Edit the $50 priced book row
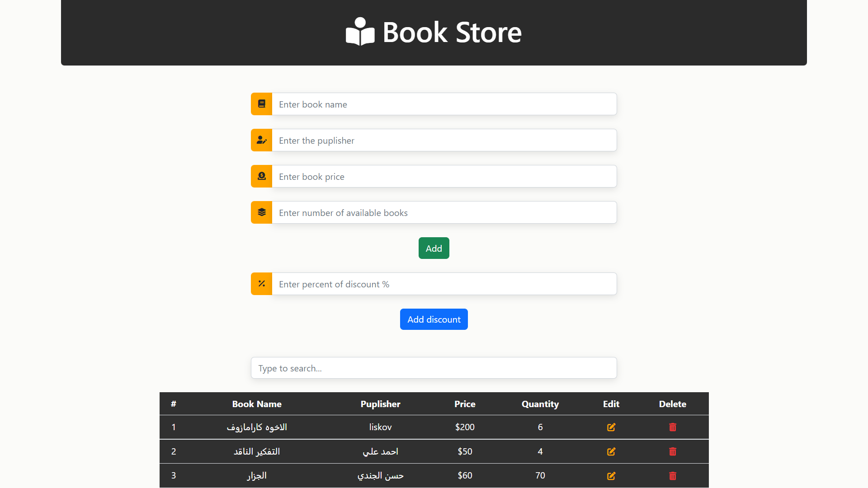This screenshot has width=868, height=488. 611,451
